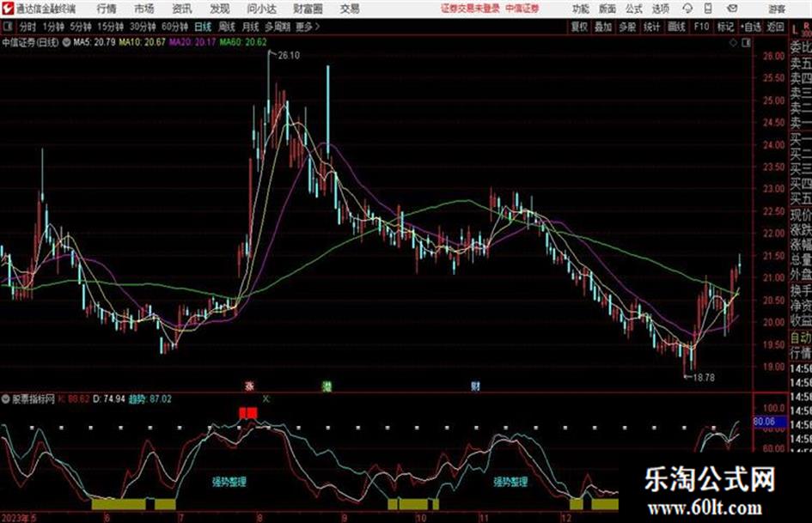Click the 多股 multi-stock toolbar button
Viewport: 812px width, 523px height.
627,27
